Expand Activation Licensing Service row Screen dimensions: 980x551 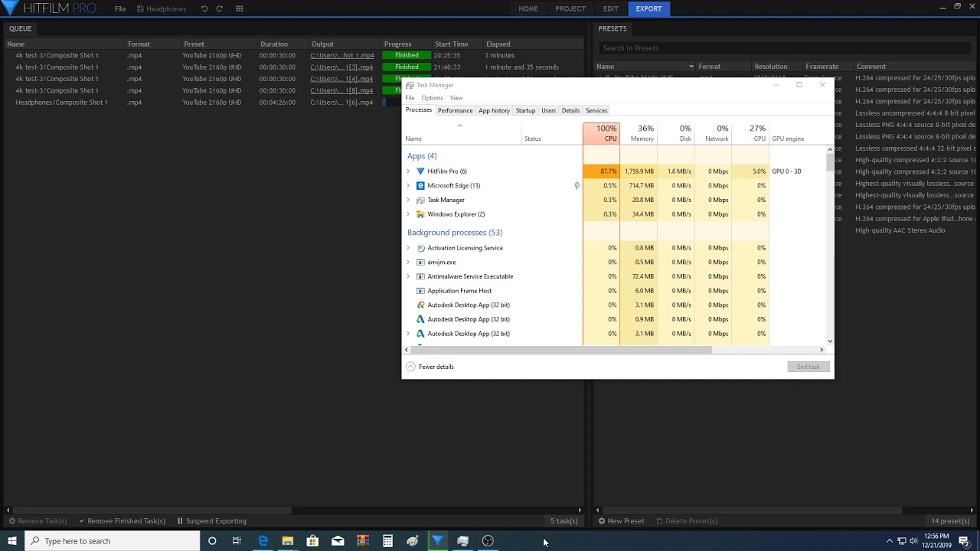click(408, 248)
